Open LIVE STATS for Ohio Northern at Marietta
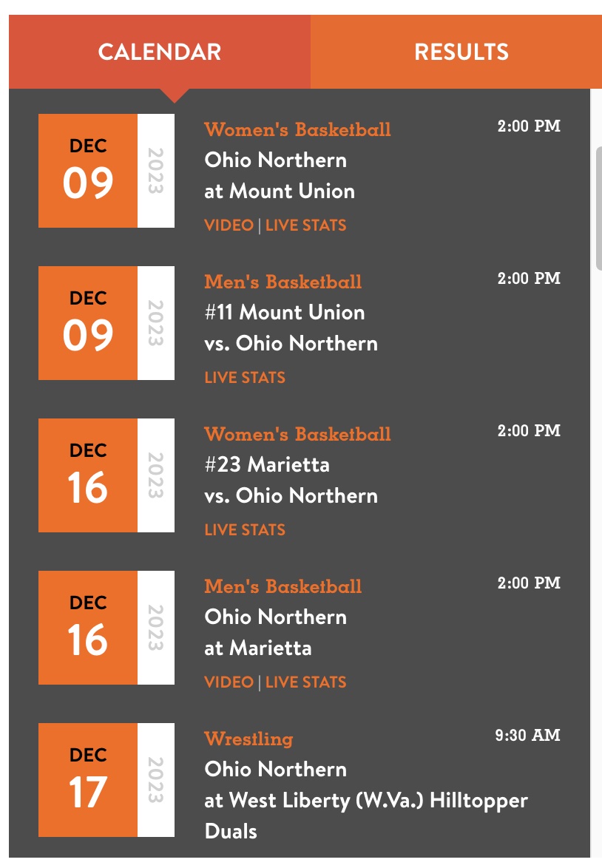Image resolution: width=602 pixels, height=868 pixels. pos(305,682)
